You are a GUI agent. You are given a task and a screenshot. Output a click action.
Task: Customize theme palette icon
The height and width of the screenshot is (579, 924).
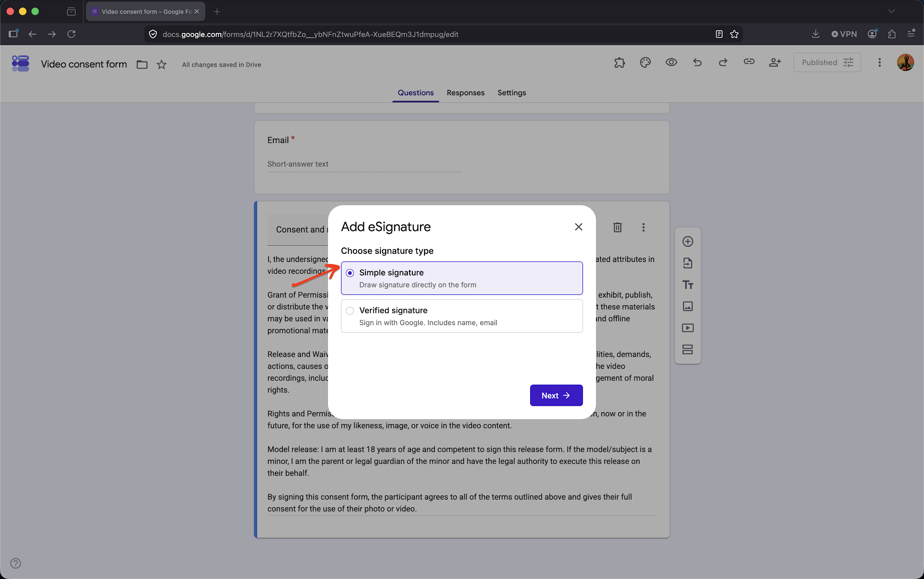[x=645, y=62]
